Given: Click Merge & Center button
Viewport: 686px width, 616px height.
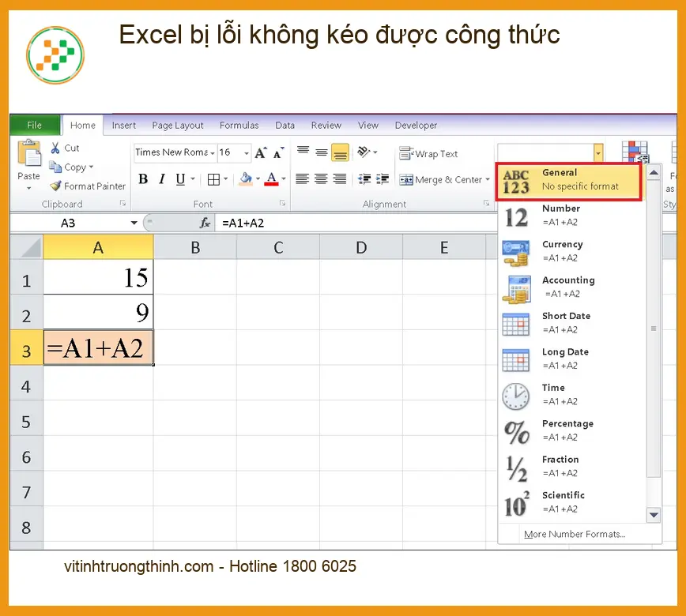Looking at the screenshot, I should [x=440, y=180].
